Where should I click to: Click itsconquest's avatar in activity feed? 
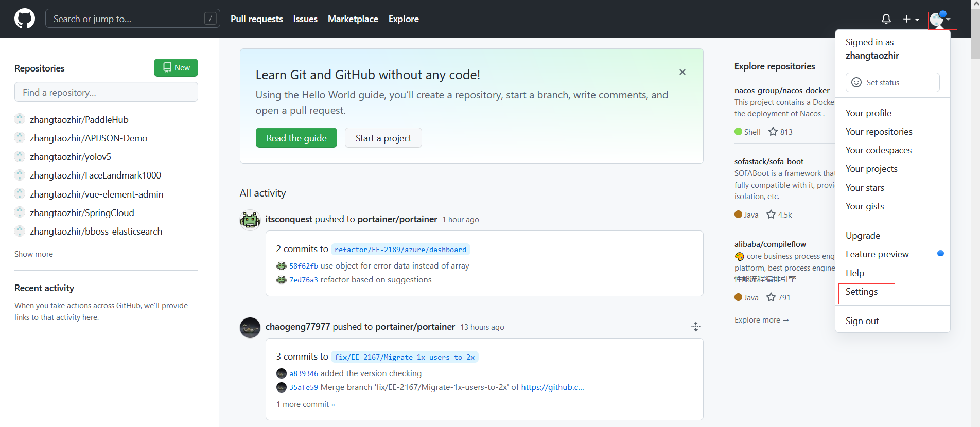click(x=250, y=220)
